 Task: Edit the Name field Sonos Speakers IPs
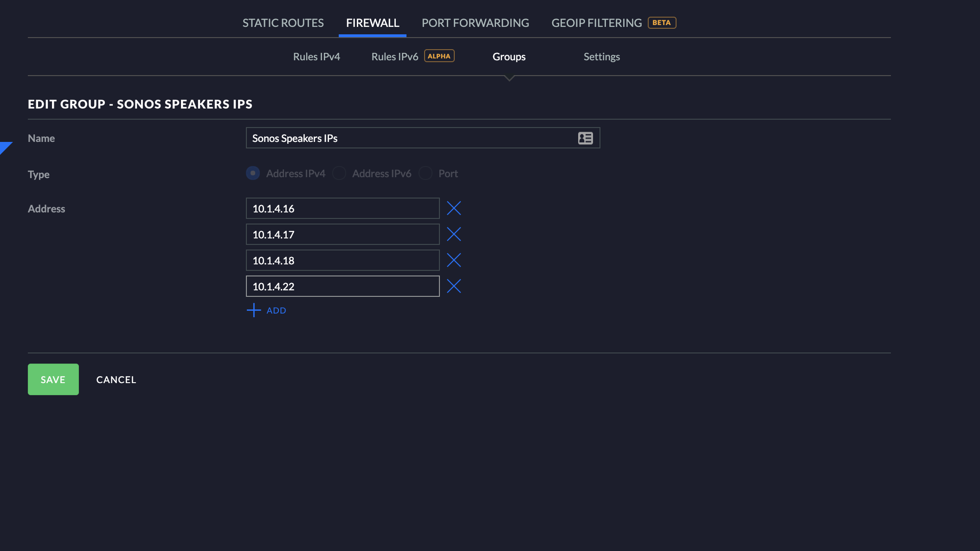tap(423, 138)
